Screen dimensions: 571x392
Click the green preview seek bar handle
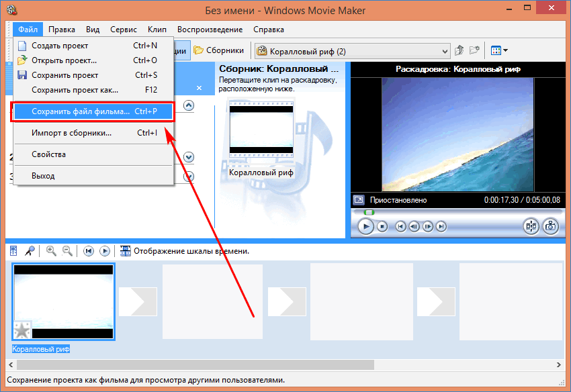coord(368,213)
